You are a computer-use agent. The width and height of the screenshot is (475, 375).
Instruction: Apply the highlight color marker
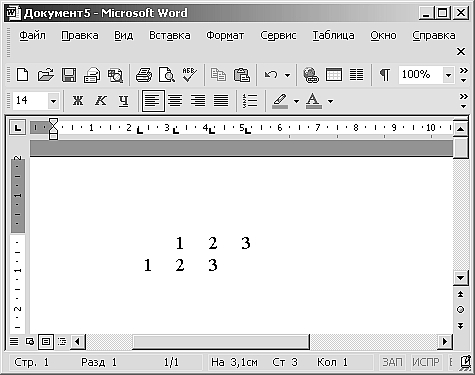280,100
